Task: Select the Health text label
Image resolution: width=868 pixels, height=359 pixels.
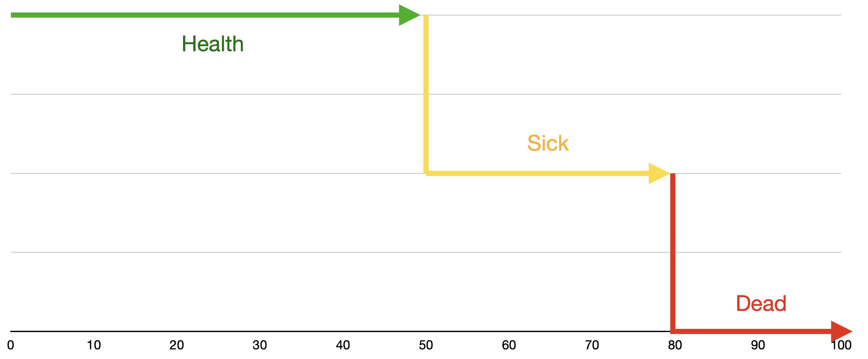Action: (213, 44)
